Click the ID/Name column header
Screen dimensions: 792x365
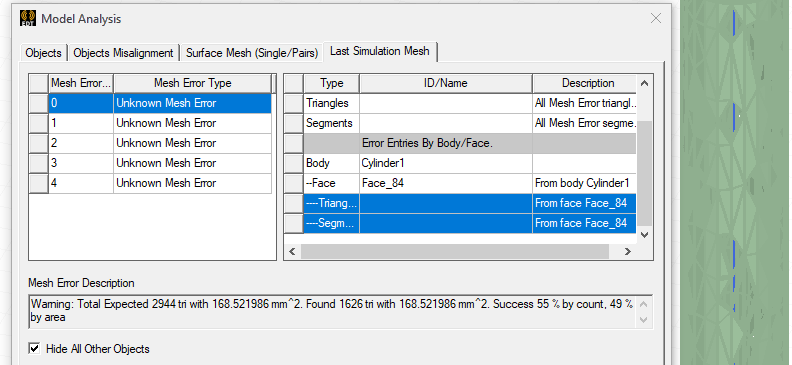pyautogui.click(x=446, y=83)
